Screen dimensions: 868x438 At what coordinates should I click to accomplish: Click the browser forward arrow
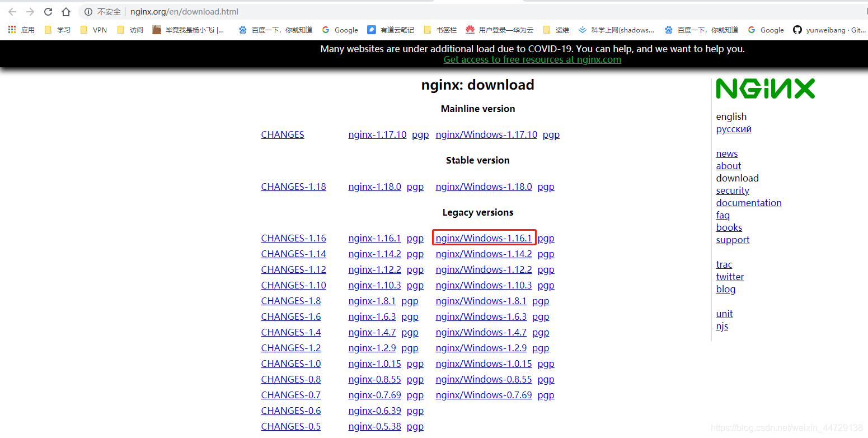(x=30, y=12)
